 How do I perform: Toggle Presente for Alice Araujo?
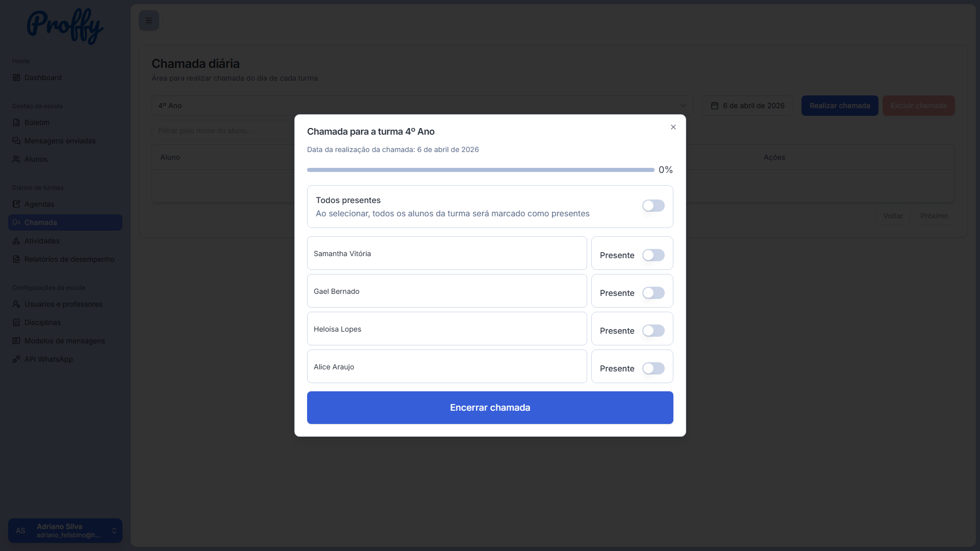[x=653, y=368]
